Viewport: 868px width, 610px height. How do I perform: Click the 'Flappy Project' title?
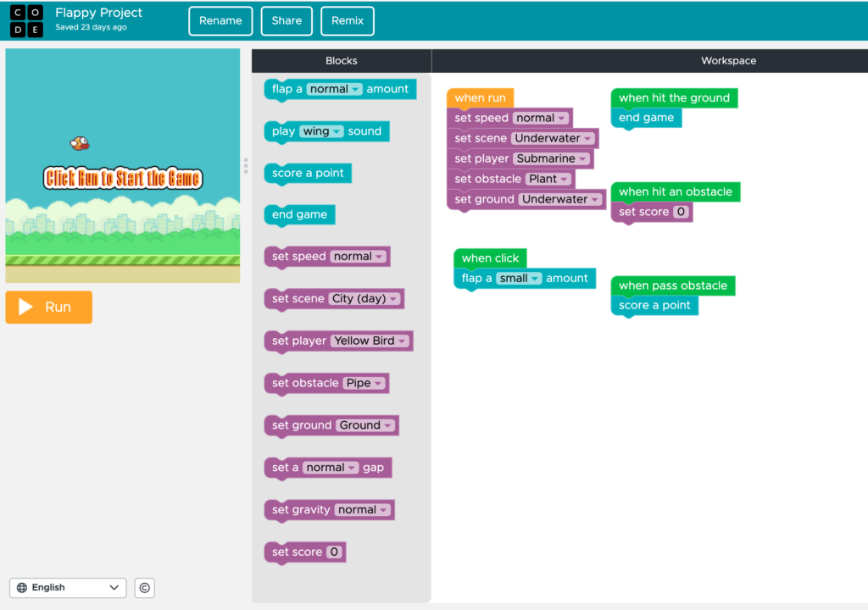coord(98,13)
